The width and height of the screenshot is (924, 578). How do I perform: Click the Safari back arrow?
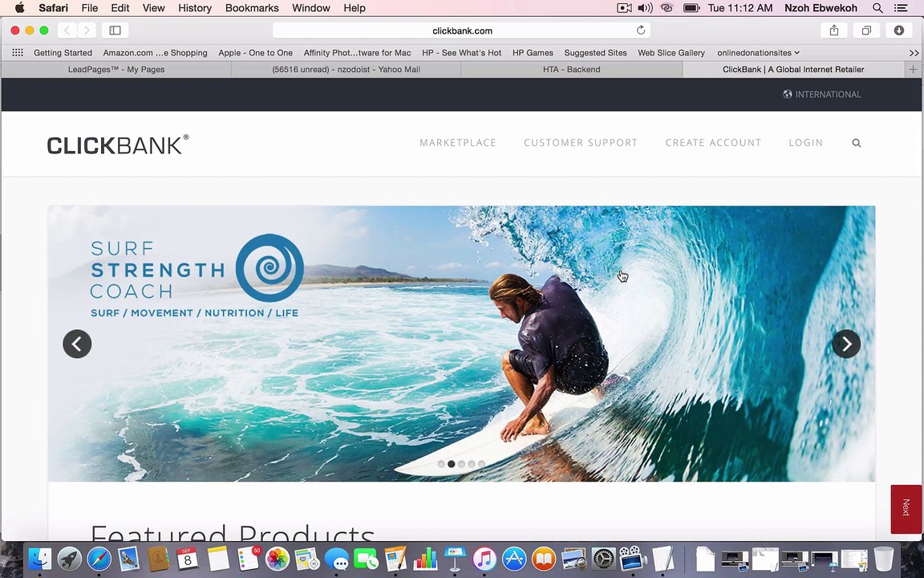click(67, 30)
